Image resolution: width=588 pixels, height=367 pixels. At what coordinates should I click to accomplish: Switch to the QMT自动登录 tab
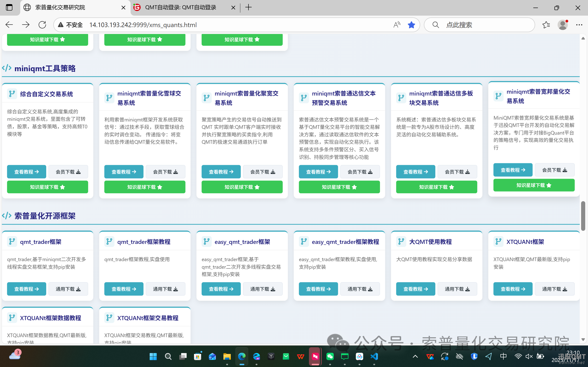pos(181,7)
